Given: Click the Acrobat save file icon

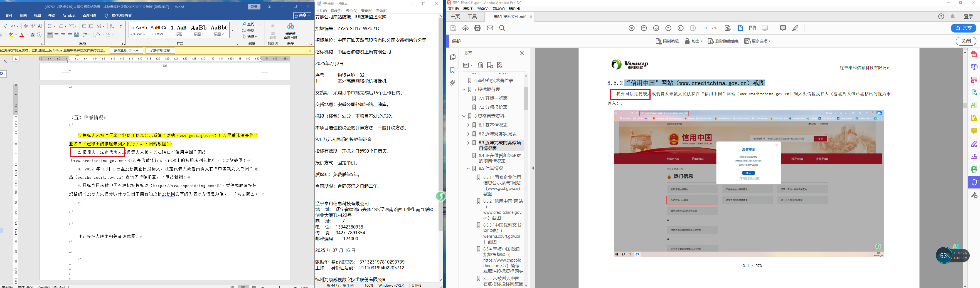Looking at the screenshot, I should pyautogui.click(x=453, y=28).
